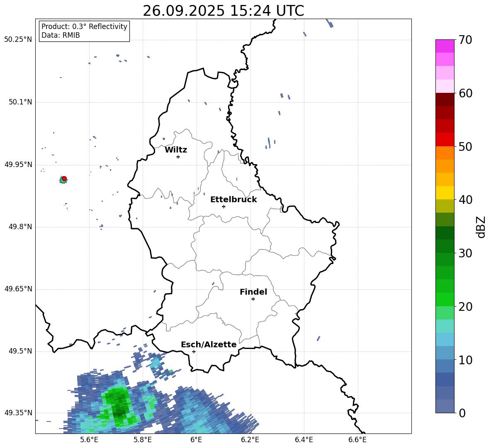Click the light cyan colorbar swatch near 15
This screenshot has width=491, height=448.
point(445,326)
